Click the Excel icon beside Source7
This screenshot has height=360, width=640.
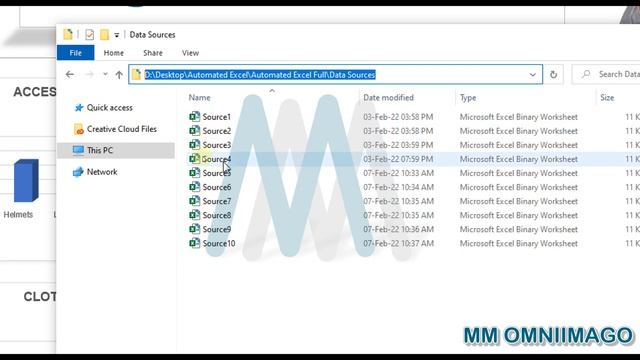194,201
